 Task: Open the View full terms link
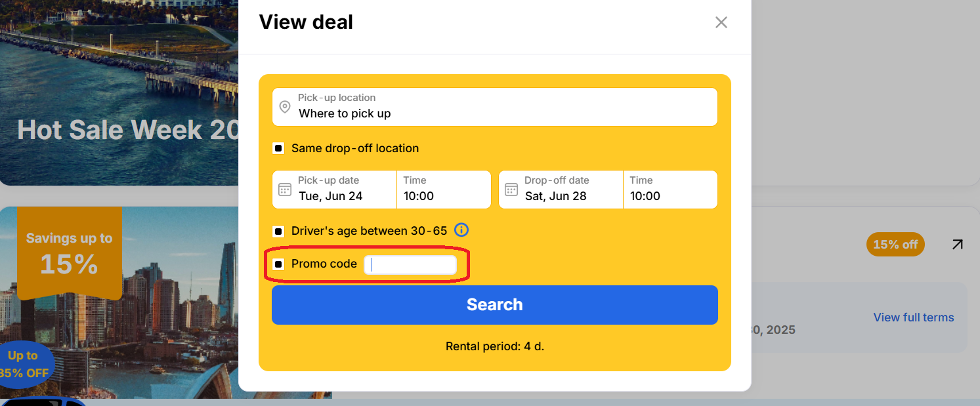point(913,317)
